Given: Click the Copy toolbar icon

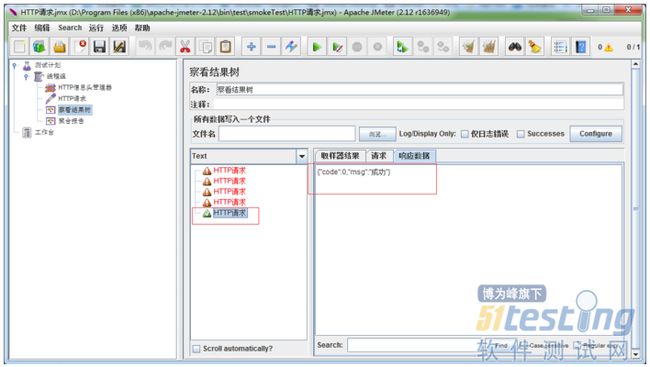Looking at the screenshot, I should tap(205, 47).
